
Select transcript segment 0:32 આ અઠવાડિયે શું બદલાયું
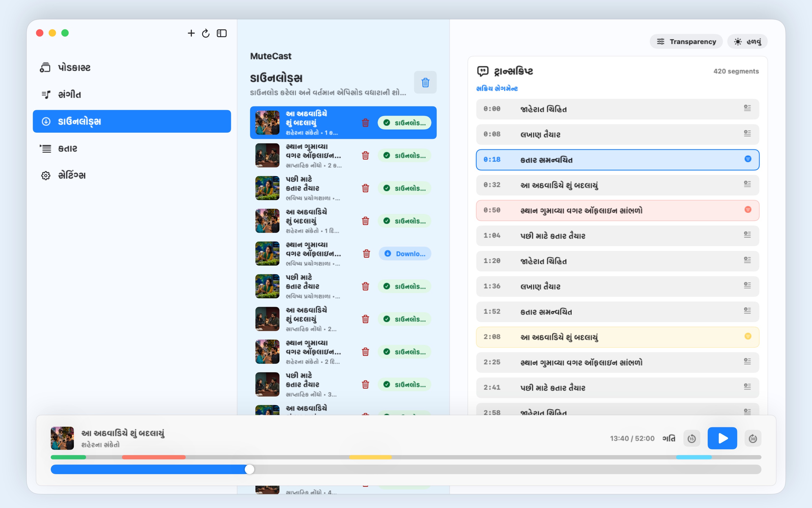coord(617,185)
